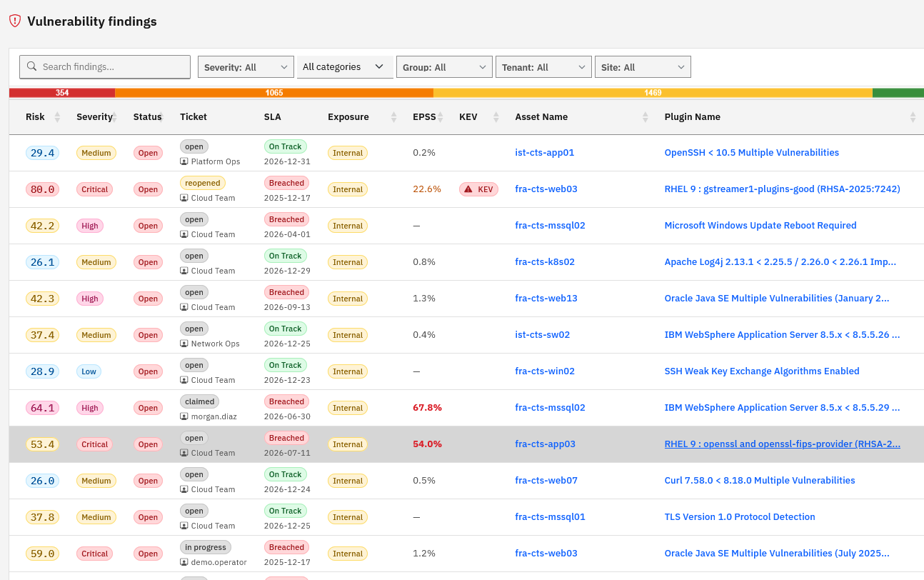
Task: Toggle sorting with the Status column arrows
Action: point(160,117)
